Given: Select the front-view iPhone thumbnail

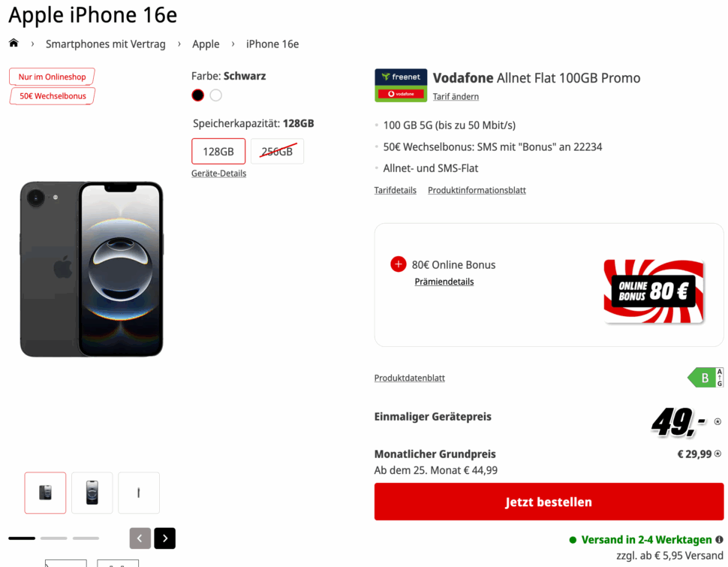Looking at the screenshot, I should point(92,493).
